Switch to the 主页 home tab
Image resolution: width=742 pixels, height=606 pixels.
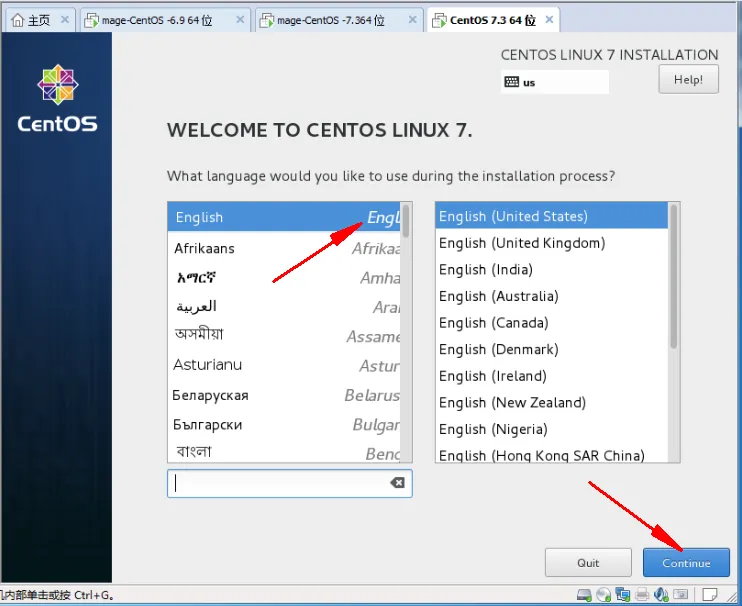(x=39, y=20)
